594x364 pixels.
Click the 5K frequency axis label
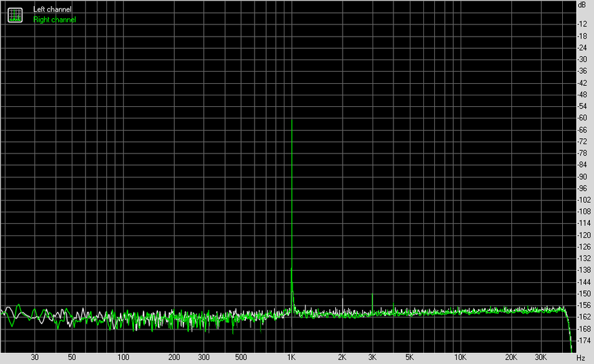point(410,357)
